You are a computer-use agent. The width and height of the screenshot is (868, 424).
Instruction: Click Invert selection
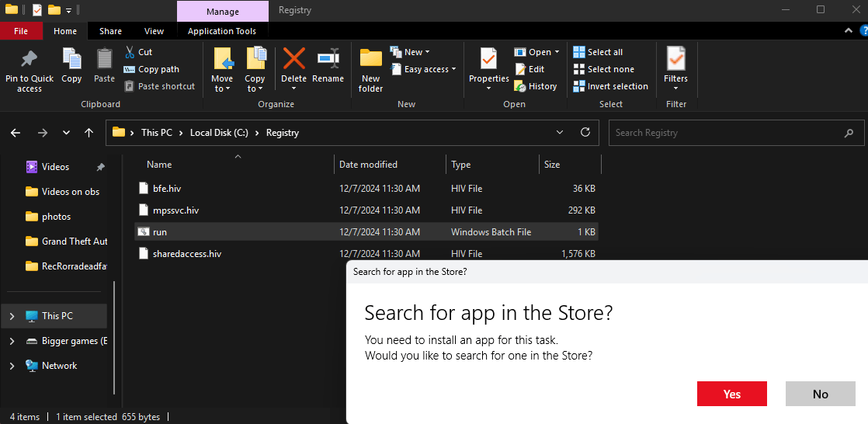click(610, 86)
